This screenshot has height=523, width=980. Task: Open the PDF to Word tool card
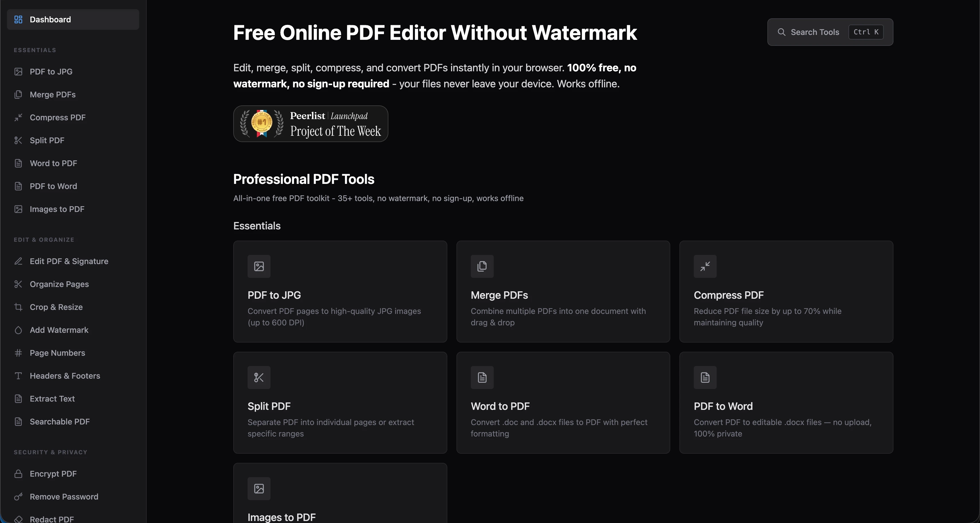[x=786, y=402]
